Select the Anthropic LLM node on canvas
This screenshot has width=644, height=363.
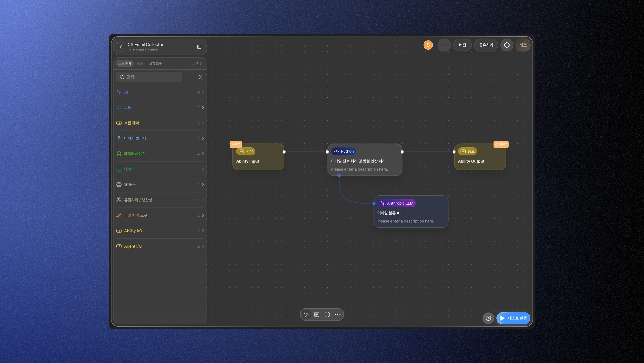411,212
